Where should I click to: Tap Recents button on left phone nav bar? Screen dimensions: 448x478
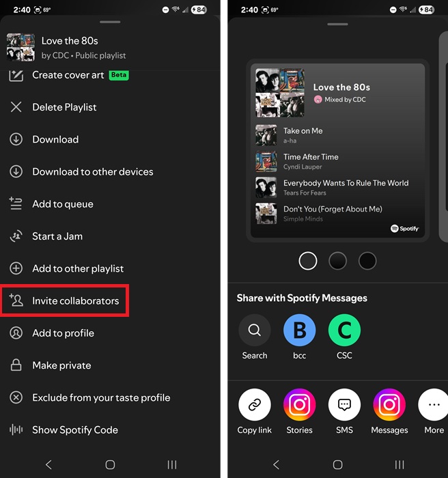click(x=171, y=464)
